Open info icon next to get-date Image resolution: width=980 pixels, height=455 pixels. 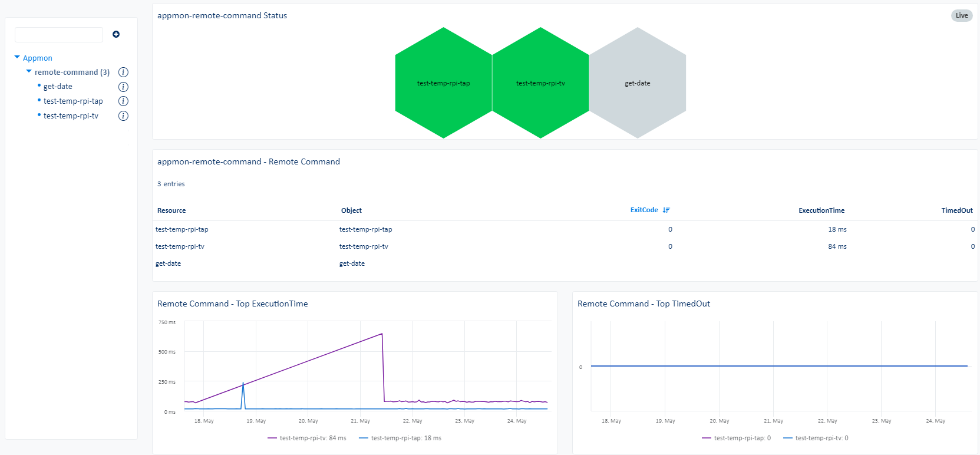pos(123,87)
